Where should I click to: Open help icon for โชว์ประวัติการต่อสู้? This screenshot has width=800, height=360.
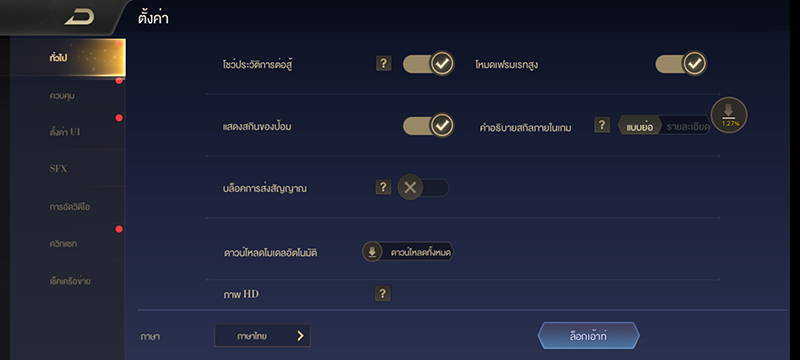click(x=384, y=64)
